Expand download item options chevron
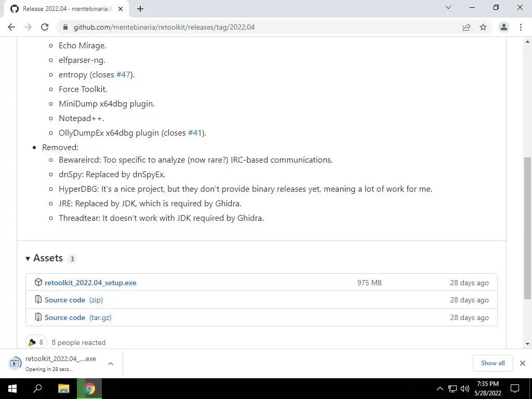 110,364
